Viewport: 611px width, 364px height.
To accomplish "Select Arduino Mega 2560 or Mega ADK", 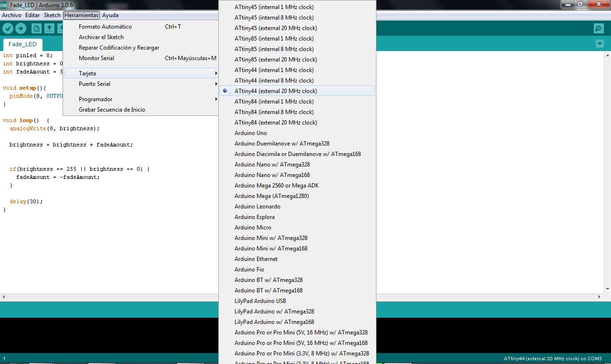I will coord(297,186).
